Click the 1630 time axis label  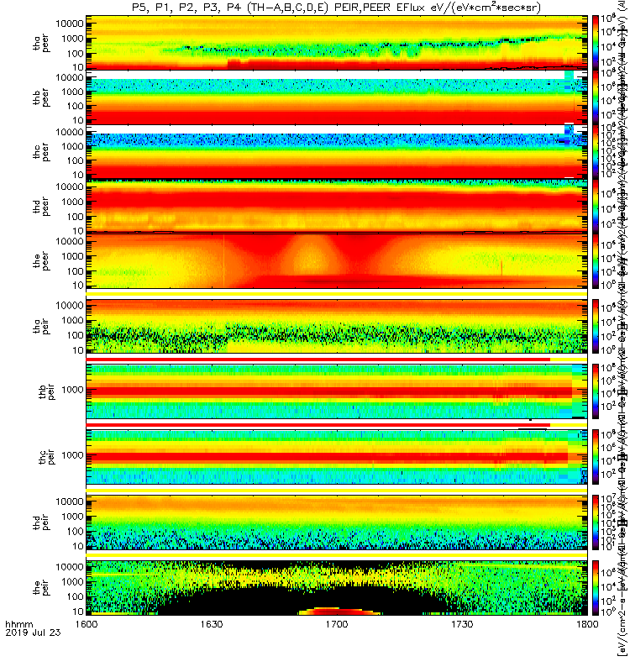(212, 624)
